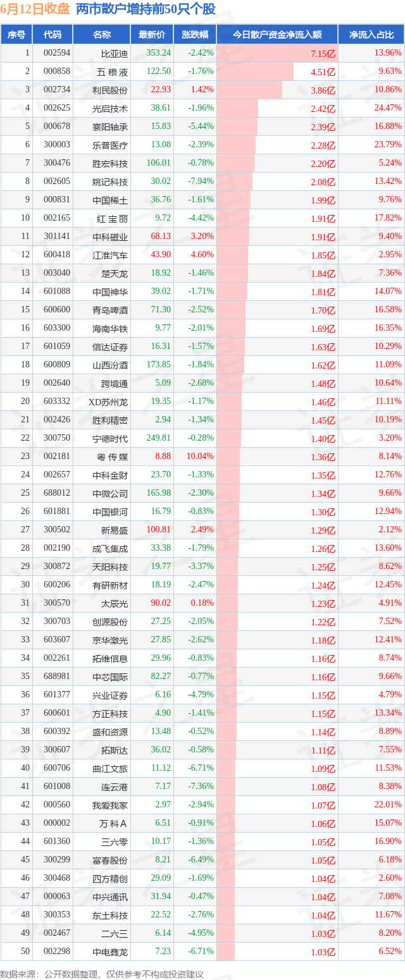Select stock name 有研新材
The height and width of the screenshot is (980, 405).
pyautogui.click(x=110, y=585)
